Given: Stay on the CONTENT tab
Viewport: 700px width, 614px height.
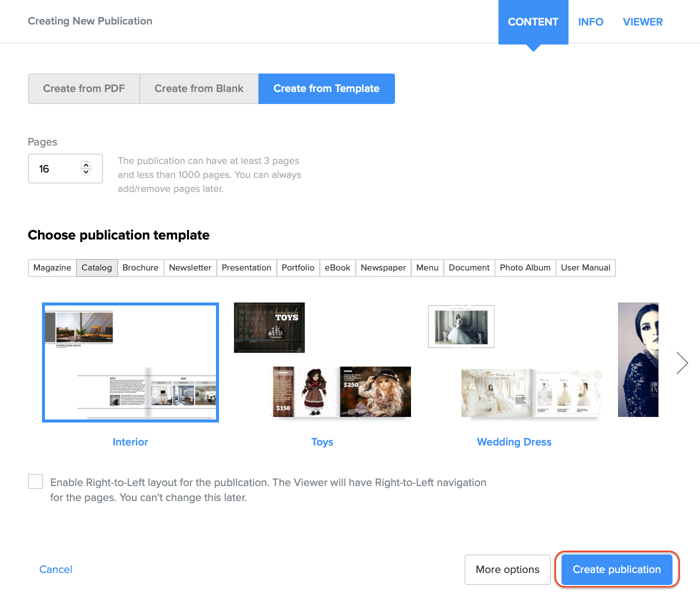Looking at the screenshot, I should pyautogui.click(x=533, y=21).
